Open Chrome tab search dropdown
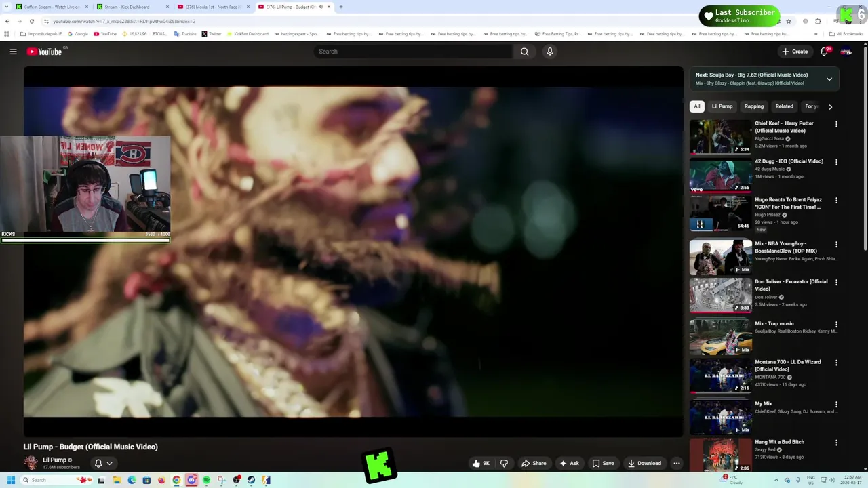 point(7,7)
